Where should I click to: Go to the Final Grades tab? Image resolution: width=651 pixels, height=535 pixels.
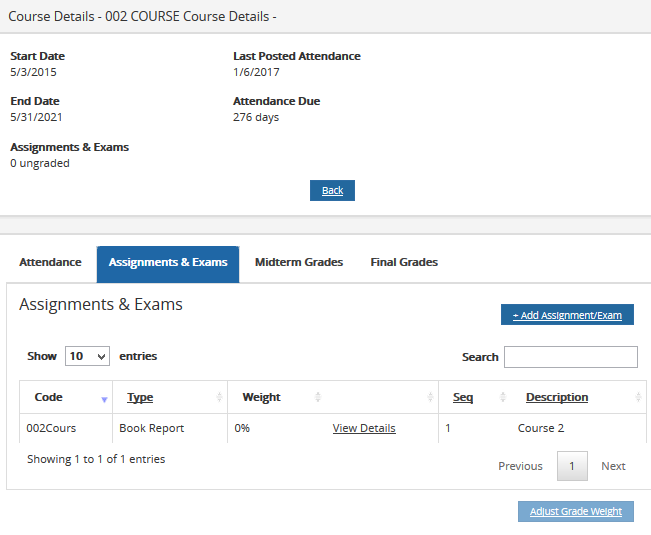404,263
